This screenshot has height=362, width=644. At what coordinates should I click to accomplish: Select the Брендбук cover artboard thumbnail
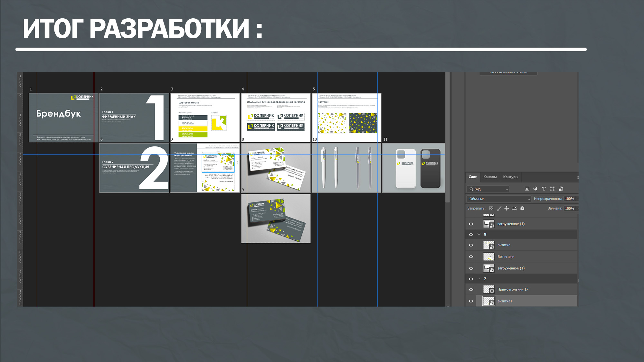click(x=63, y=118)
